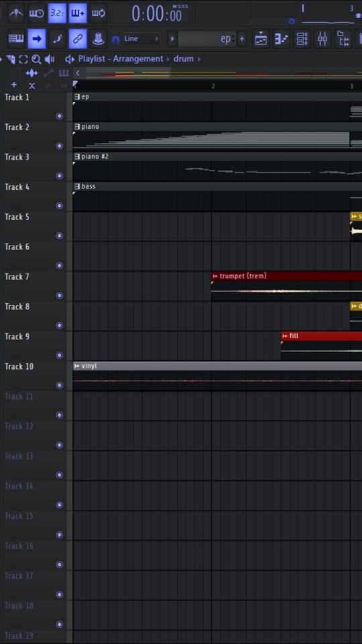Click the playlist horizontal scrollbar overview
Screen dimensions: 362x644
tap(222, 74)
